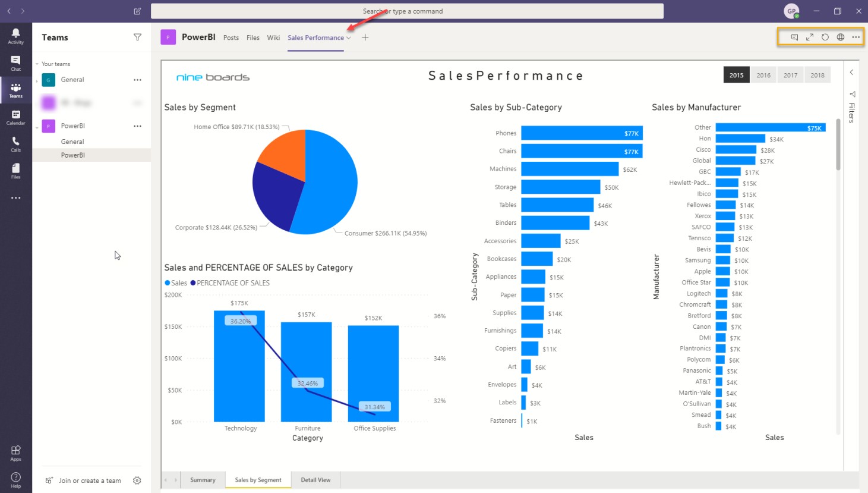Expand the General team tree
Image resolution: width=868 pixels, height=493 pixels.
[x=37, y=80]
